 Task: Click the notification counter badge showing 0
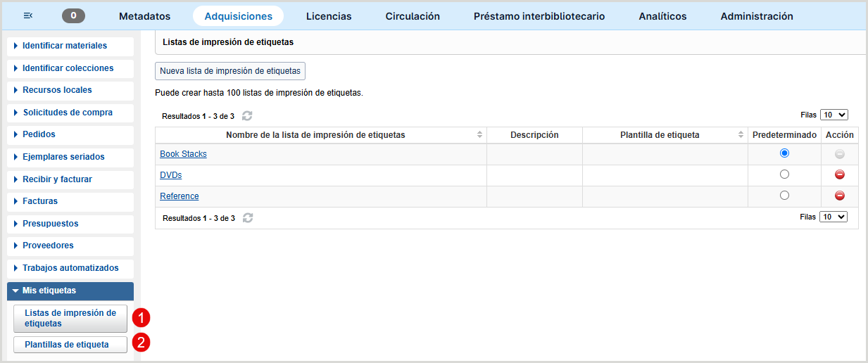pos(74,16)
